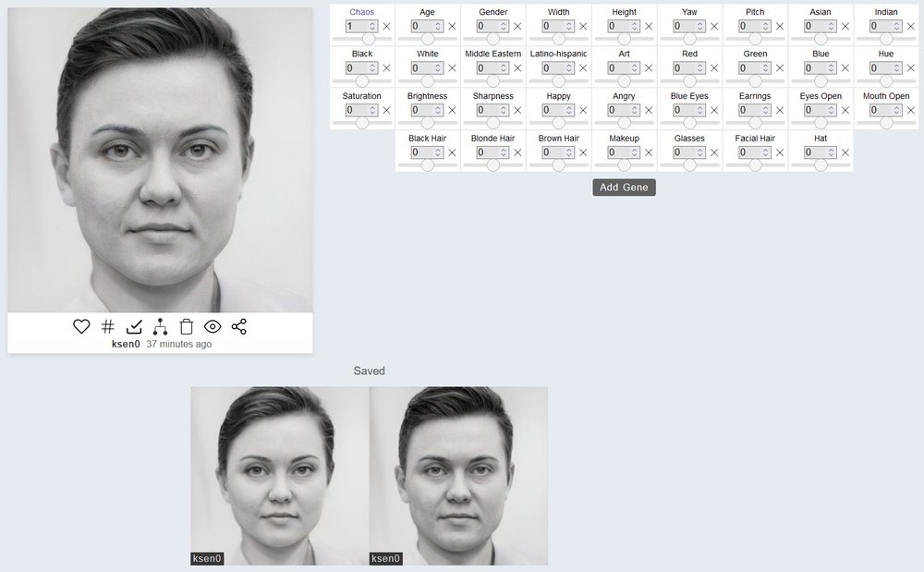The height and width of the screenshot is (572, 924).
Task: Click the share icon
Action: [x=238, y=326]
